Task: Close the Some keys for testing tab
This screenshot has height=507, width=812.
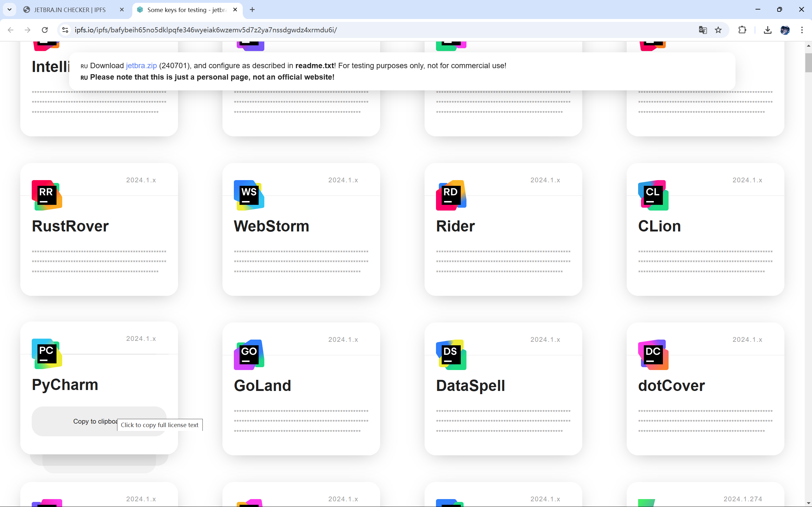Action: point(235,10)
